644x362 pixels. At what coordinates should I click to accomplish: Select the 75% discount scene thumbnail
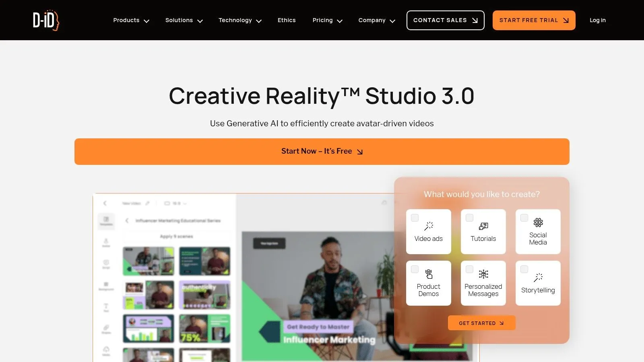coord(205,329)
